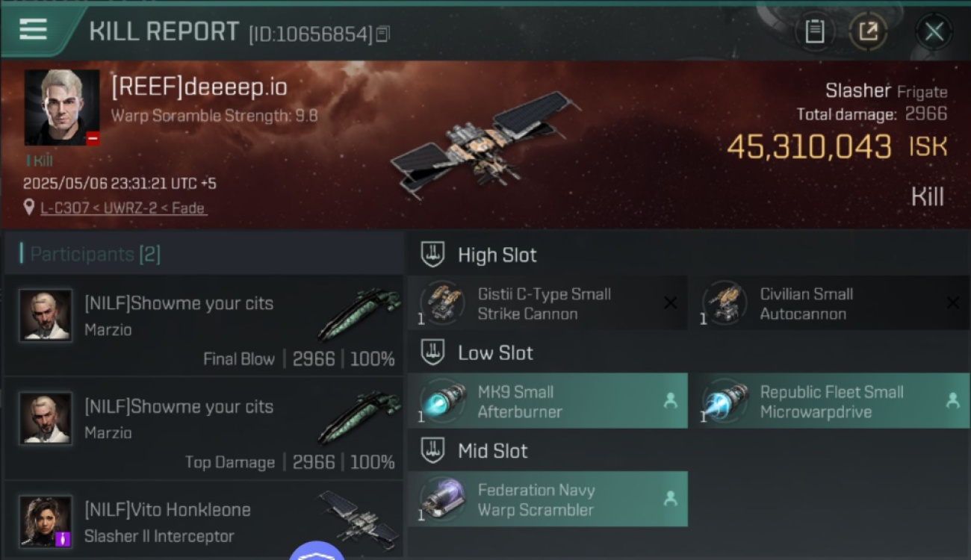This screenshot has height=560, width=971.
Task: Click person icon on Warp Scrambler row
Action: (x=670, y=499)
